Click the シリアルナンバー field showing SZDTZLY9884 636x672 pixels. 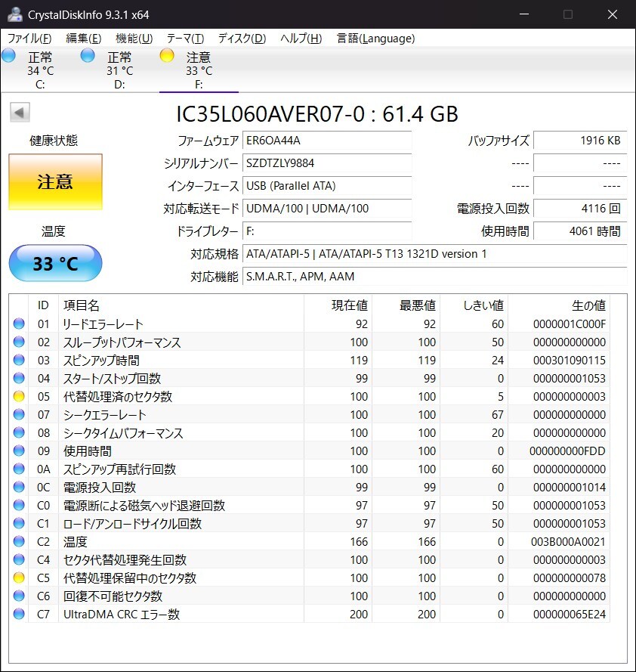coord(327,163)
